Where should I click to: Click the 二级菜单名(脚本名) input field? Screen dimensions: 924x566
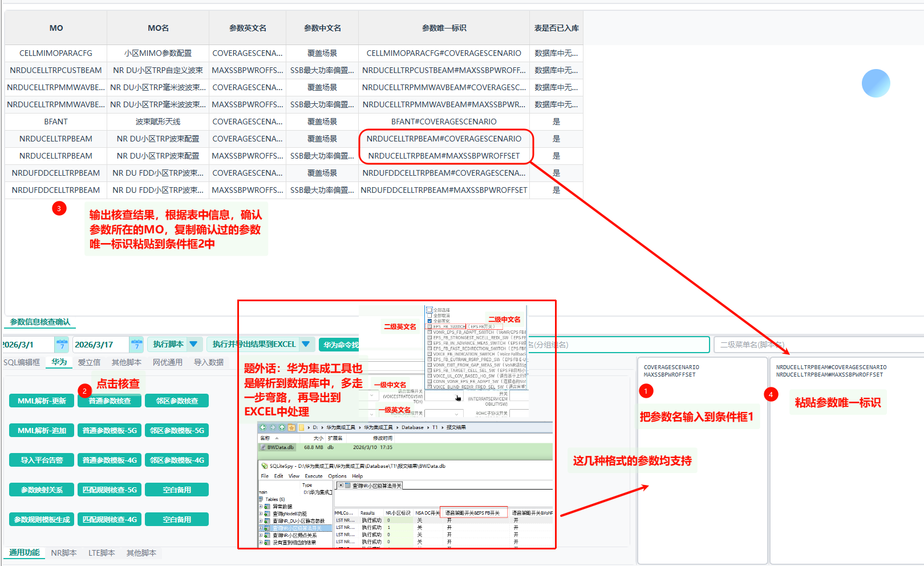pos(818,345)
